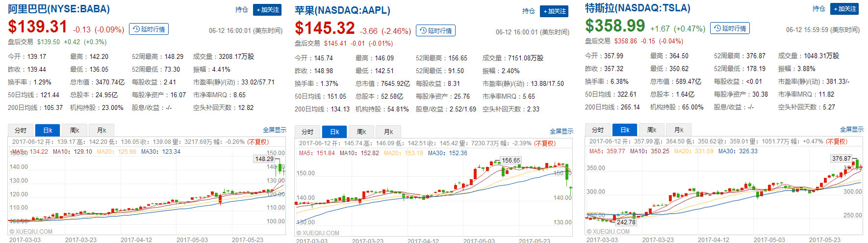This screenshot has width=868, height=243.
Task: Switch BABA chart to 月k tab
Action: click(x=102, y=130)
